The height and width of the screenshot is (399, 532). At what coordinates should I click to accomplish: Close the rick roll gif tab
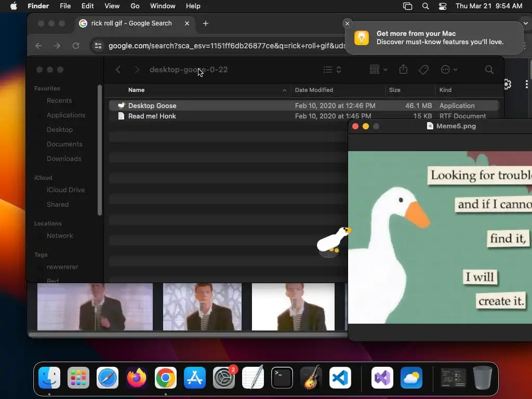point(187,23)
